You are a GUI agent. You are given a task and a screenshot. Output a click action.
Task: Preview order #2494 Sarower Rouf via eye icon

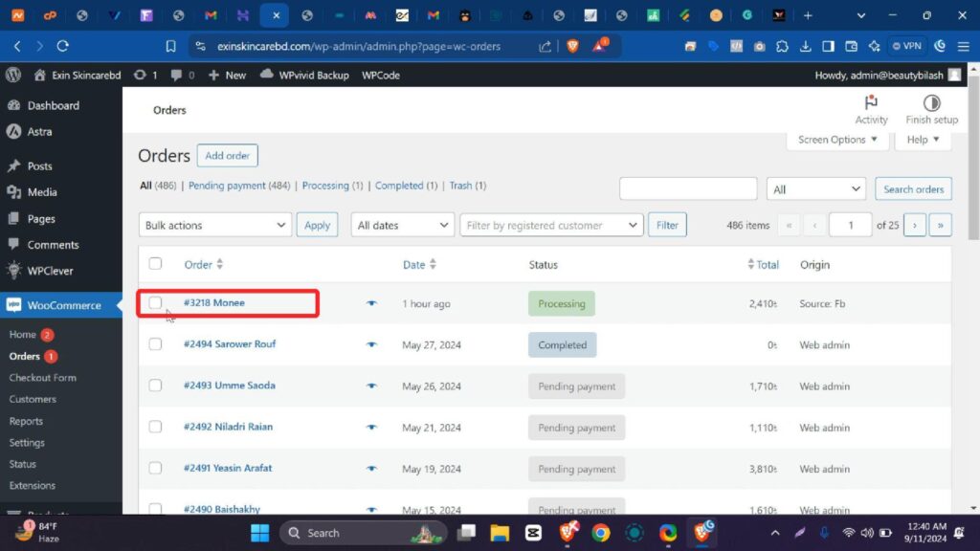pos(372,344)
